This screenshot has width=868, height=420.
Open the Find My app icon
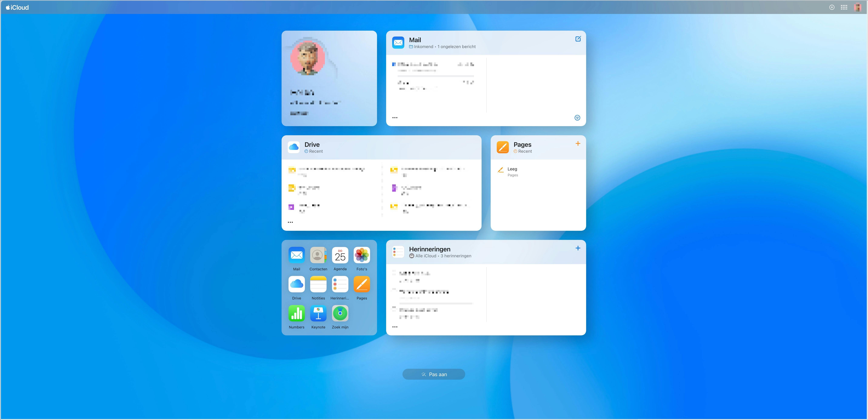click(340, 313)
